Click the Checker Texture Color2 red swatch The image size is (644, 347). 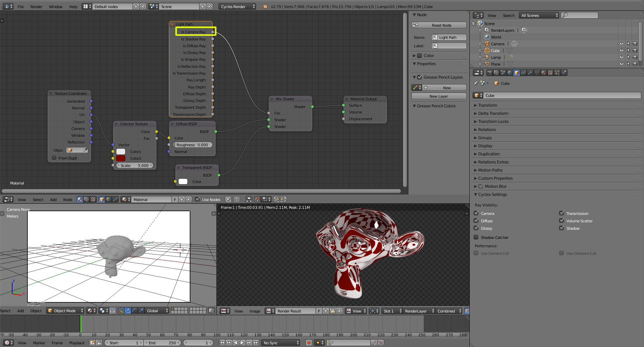[x=121, y=158]
